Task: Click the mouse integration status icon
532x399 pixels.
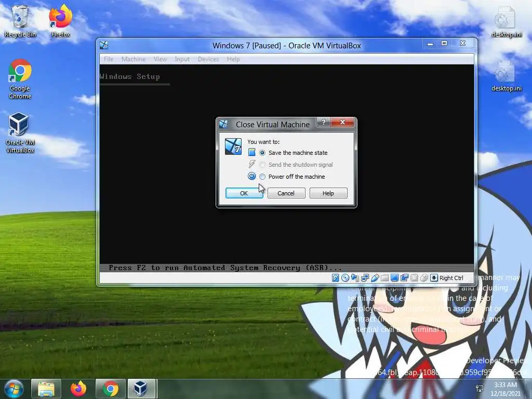Action: 424,278
